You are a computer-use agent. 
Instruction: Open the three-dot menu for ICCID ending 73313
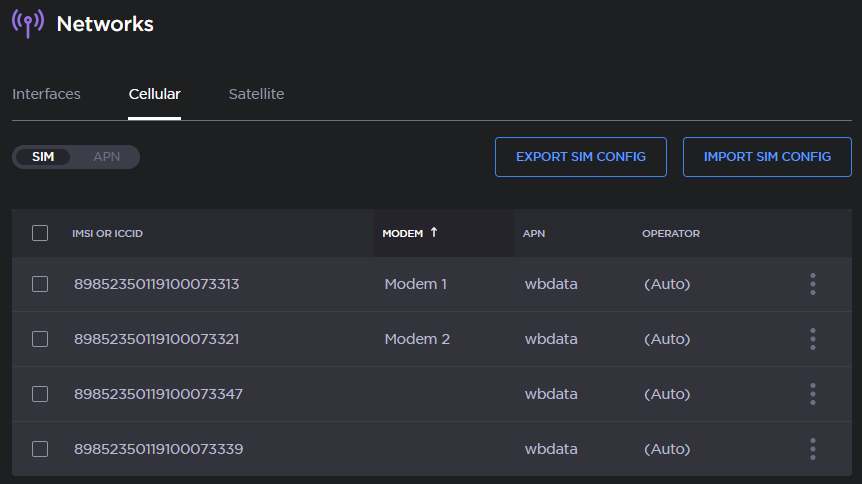[x=812, y=284]
